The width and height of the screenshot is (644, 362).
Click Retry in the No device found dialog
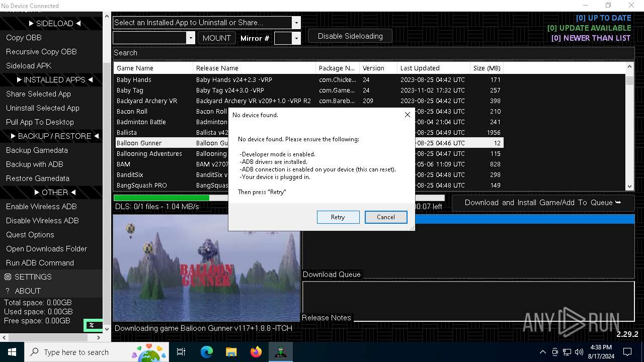point(338,217)
